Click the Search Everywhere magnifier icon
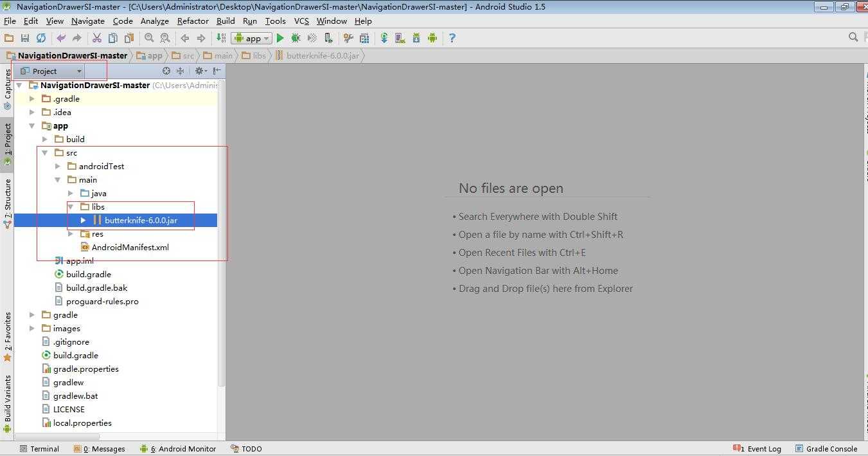Image resolution: width=868 pixels, height=456 pixels. click(x=853, y=37)
